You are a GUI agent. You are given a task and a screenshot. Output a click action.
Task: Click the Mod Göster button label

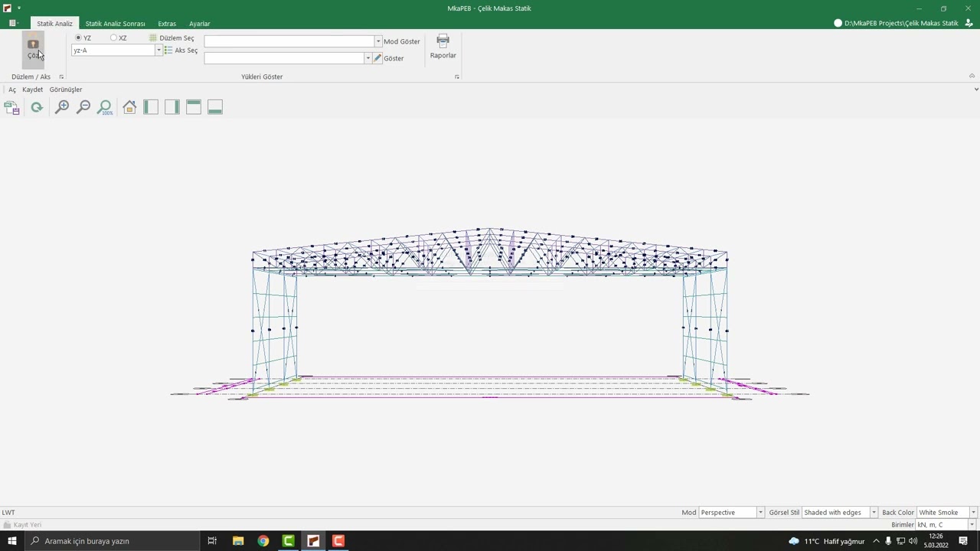pos(402,41)
